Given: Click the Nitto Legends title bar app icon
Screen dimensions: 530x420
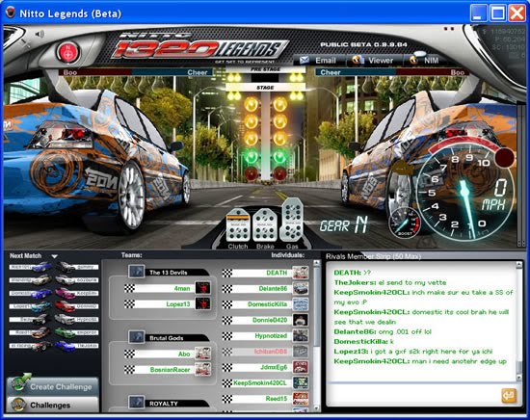Looking at the screenshot, I should pyautogui.click(x=11, y=13).
